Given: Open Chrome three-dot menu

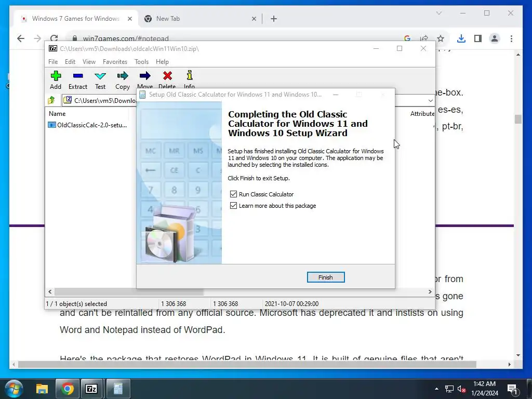Looking at the screenshot, I should (x=511, y=38).
